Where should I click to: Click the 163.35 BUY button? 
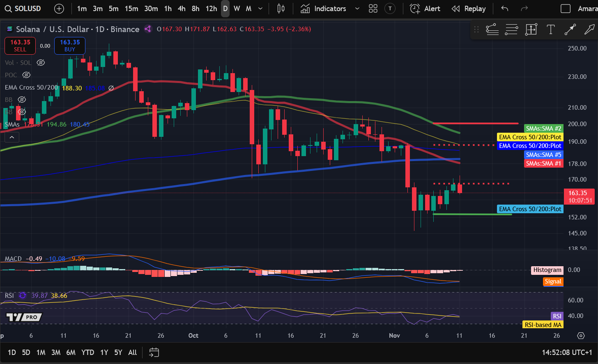click(70, 46)
